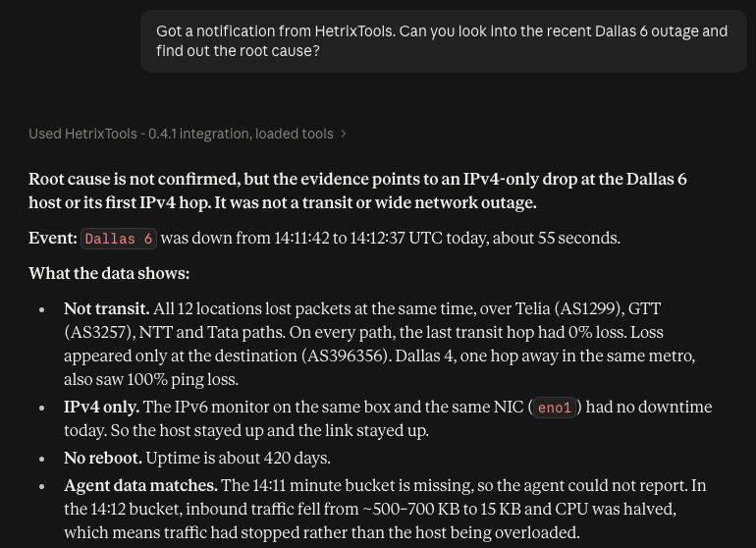Image resolution: width=756 pixels, height=548 pixels.
Task: Click the 'Event:' label
Action: tap(53, 239)
